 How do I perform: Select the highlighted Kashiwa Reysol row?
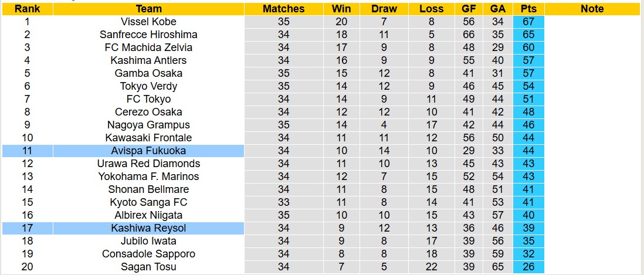(148, 228)
